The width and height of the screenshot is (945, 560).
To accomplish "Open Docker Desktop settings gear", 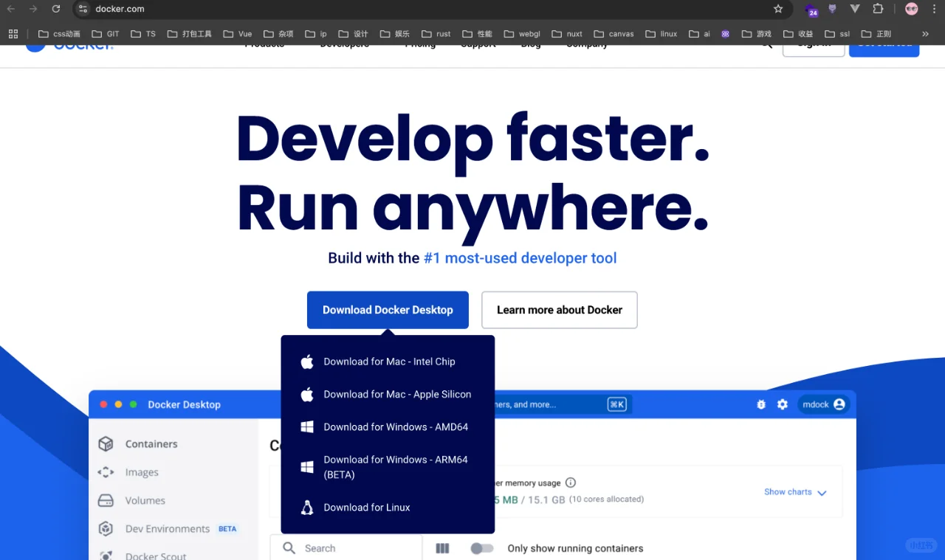I will pyautogui.click(x=783, y=404).
